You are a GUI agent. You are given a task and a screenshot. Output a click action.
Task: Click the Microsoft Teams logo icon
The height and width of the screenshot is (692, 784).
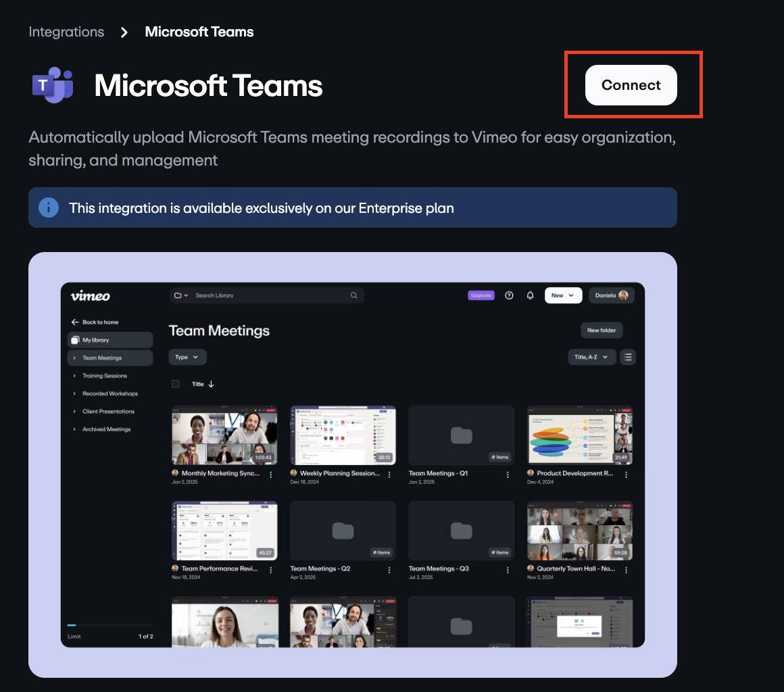tap(52, 85)
